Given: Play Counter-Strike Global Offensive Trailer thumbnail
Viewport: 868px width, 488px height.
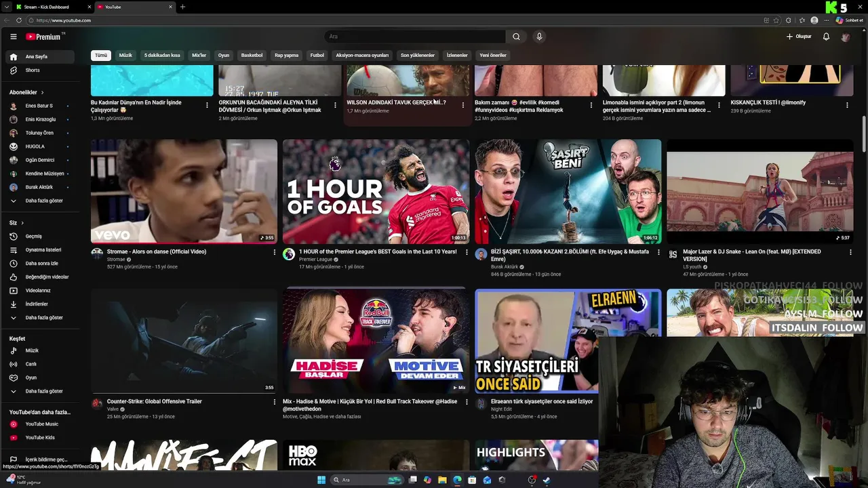Looking at the screenshot, I should tap(184, 341).
